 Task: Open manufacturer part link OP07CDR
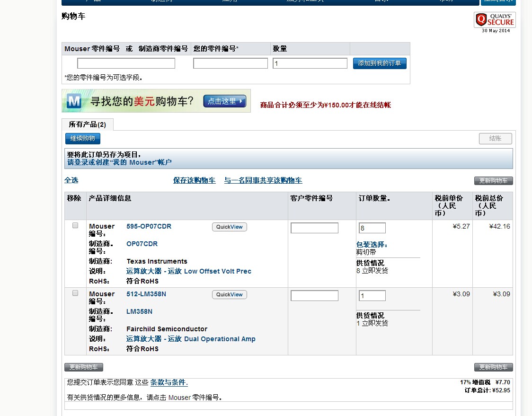142,244
